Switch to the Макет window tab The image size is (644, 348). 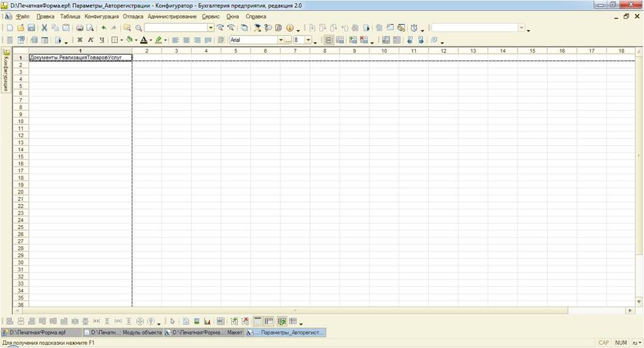pos(204,332)
